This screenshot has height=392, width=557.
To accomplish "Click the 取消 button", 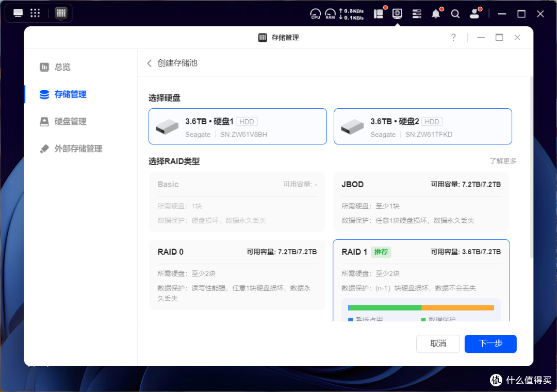I will (x=438, y=344).
